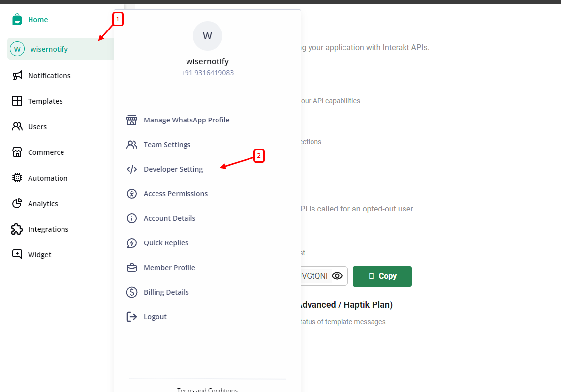The height and width of the screenshot is (392, 561).
Task: Open the Commerce icon in sidebar
Action: pos(17,152)
